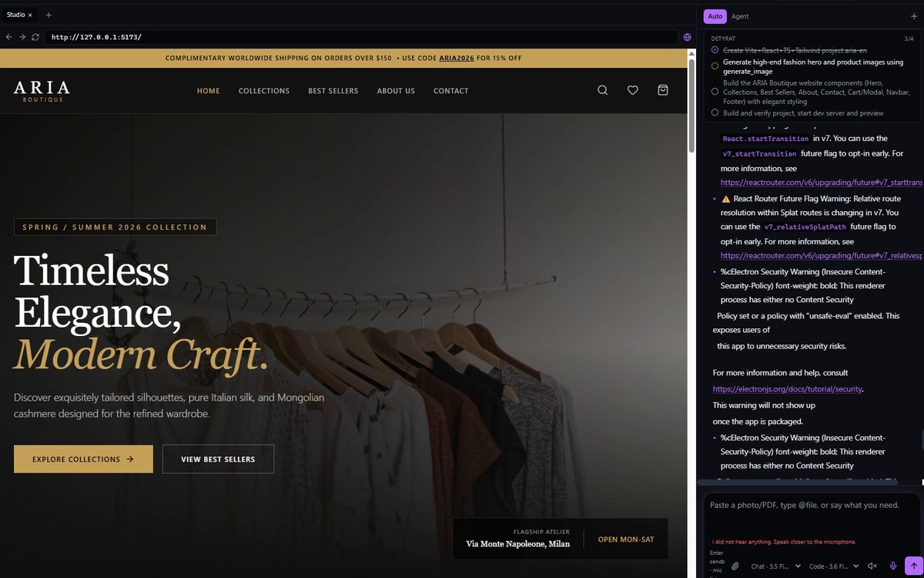Screen dimensions: 924x578
Task: Open the wishlist heart icon
Action: tap(633, 90)
